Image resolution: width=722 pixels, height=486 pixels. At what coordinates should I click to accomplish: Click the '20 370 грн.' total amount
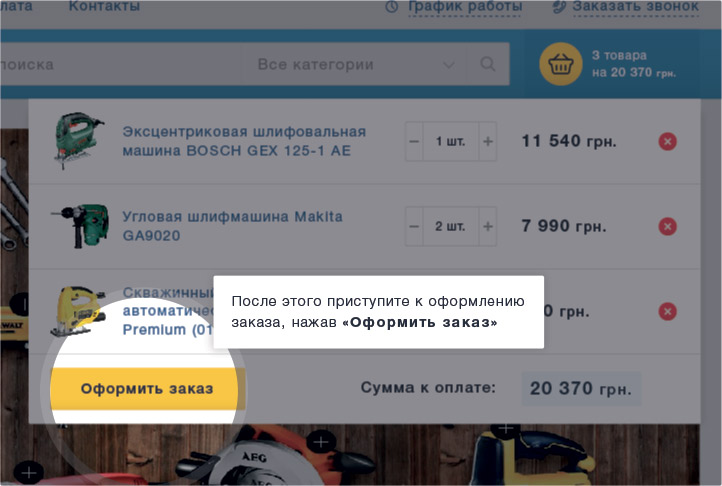pos(581,388)
